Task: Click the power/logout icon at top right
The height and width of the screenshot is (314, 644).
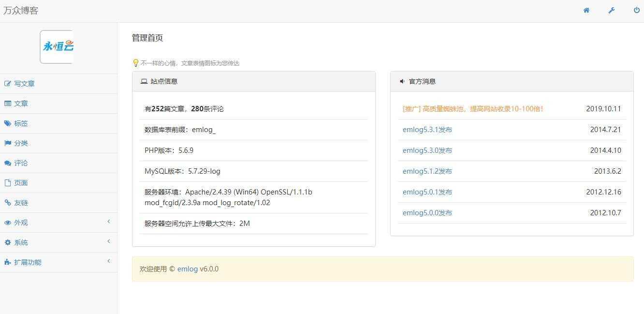Action: (636, 10)
